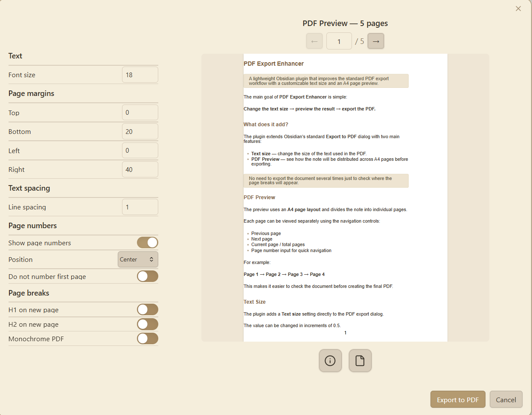Screen dimensions: 532x415
Task: Cancel the PDF export
Action: (506, 400)
